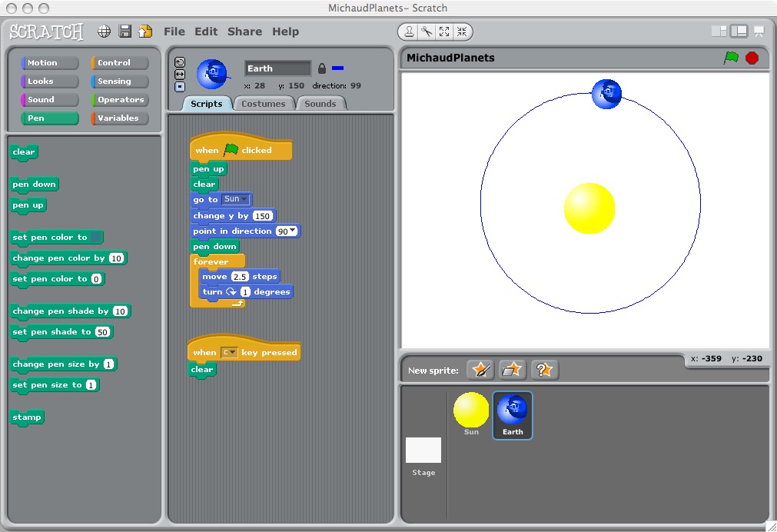Switch to the Scripts tab

[207, 104]
